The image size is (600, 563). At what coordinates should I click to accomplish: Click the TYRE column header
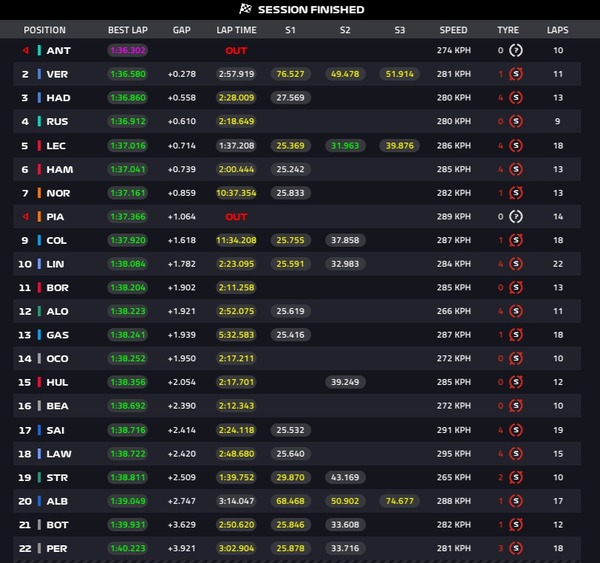508,30
